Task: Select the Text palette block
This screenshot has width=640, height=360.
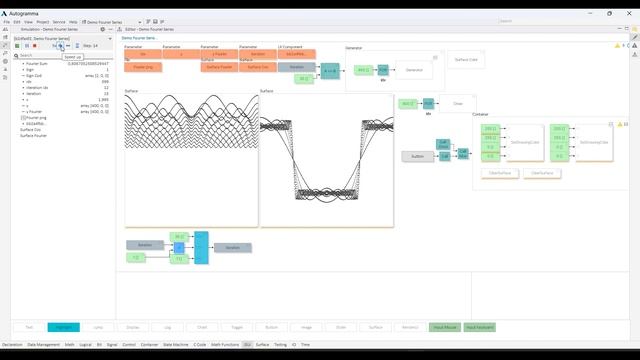Action: tap(29, 327)
